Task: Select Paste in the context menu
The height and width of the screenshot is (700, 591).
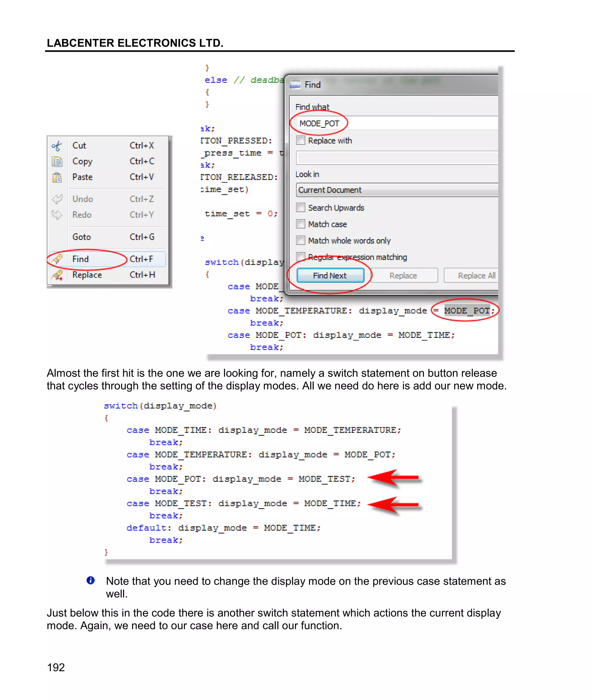Action: coord(108,177)
